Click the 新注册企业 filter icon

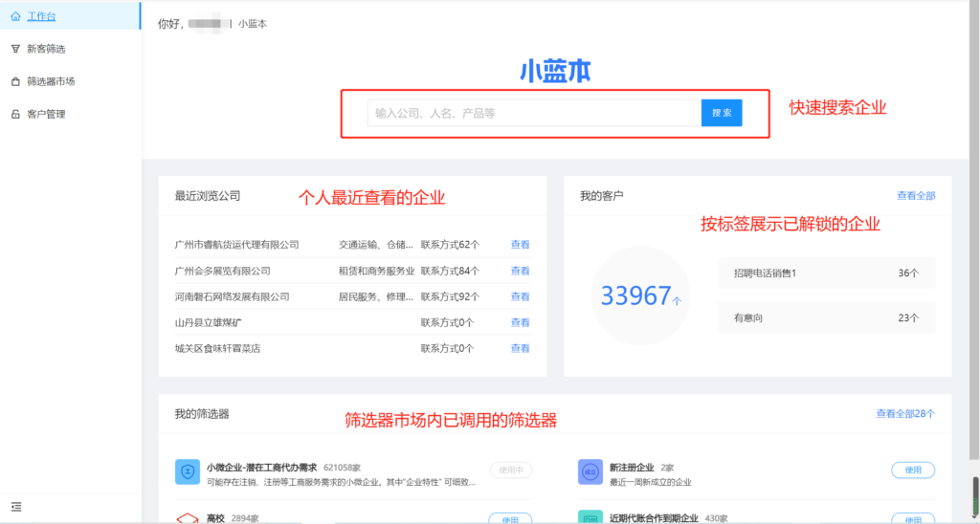(x=590, y=471)
